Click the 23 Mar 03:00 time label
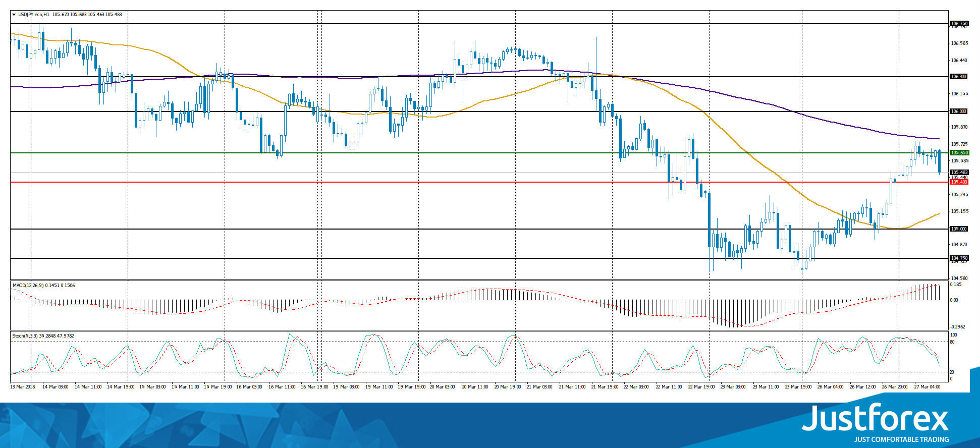980x448 pixels. (733, 387)
